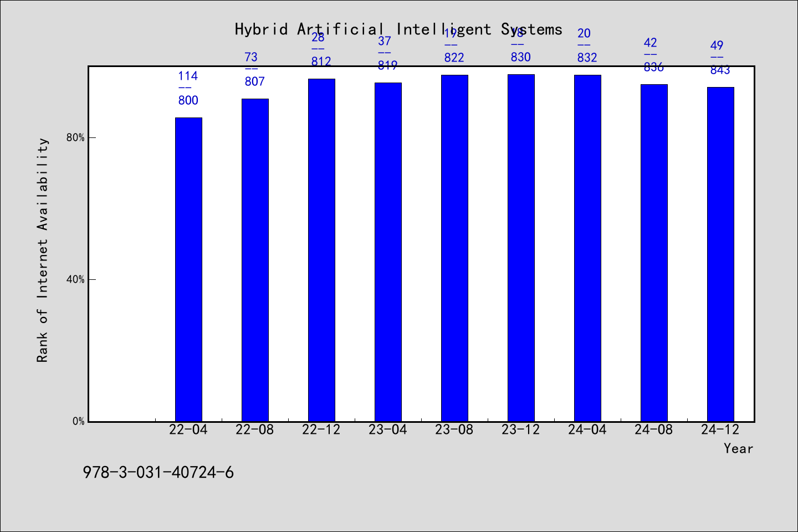The width and height of the screenshot is (798, 532).
Task: Click the data label value 832
Action: (587, 58)
